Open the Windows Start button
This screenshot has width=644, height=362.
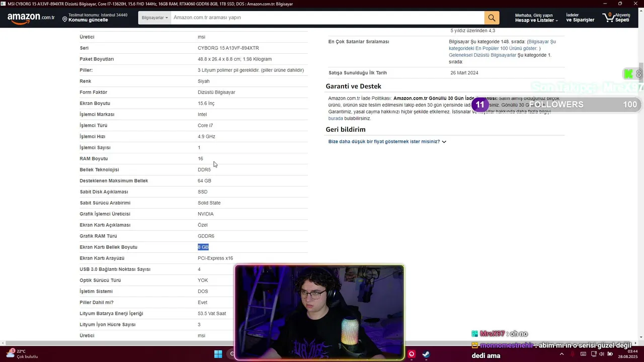click(218, 354)
